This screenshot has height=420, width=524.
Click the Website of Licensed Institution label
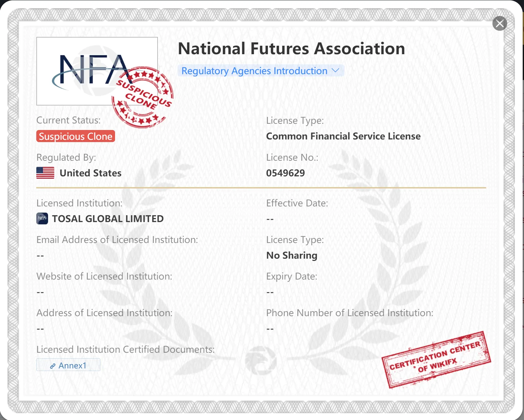pyautogui.click(x=104, y=276)
